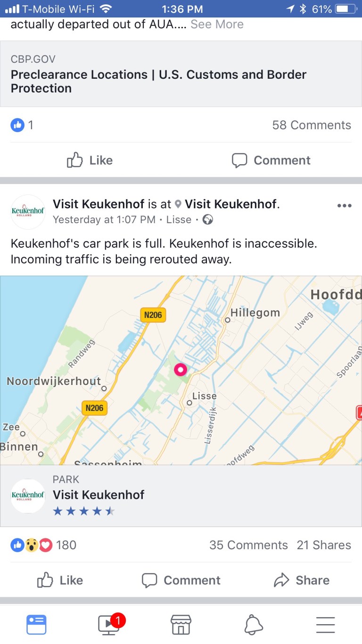Comment on the CBP.GOV post
Image resolution: width=362 pixels, height=644 pixels.
coord(271,160)
